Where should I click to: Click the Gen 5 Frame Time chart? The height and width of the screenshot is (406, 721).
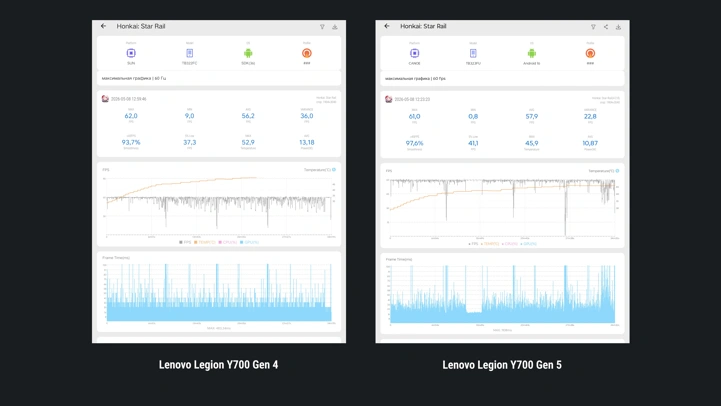pos(502,294)
